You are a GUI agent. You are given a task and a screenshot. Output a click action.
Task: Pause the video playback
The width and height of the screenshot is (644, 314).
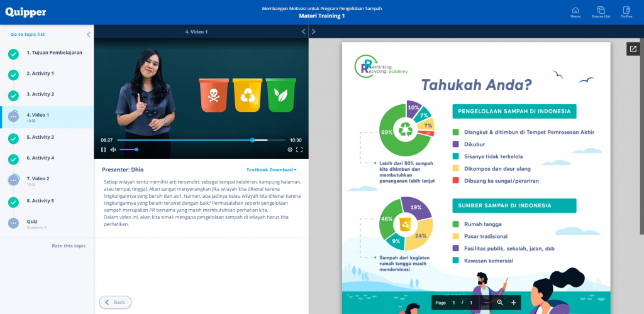click(104, 149)
